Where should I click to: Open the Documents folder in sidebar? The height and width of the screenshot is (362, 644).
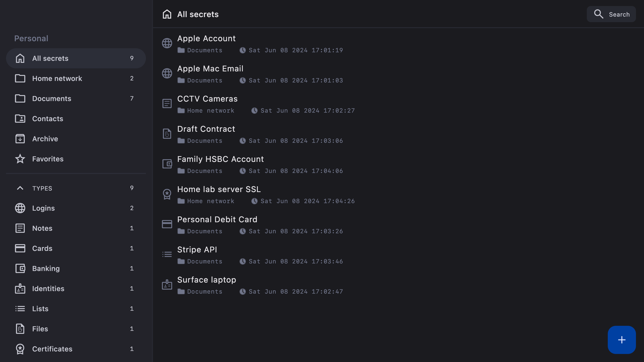(52, 99)
